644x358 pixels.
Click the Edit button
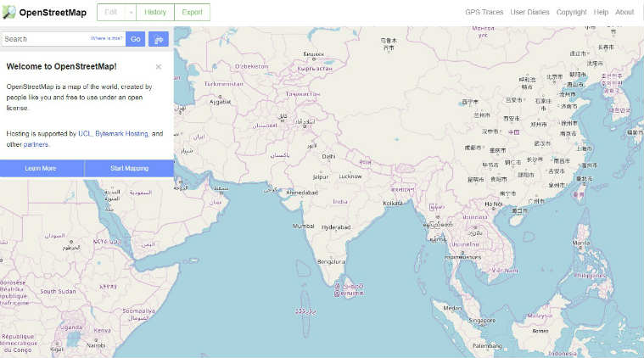(x=111, y=13)
